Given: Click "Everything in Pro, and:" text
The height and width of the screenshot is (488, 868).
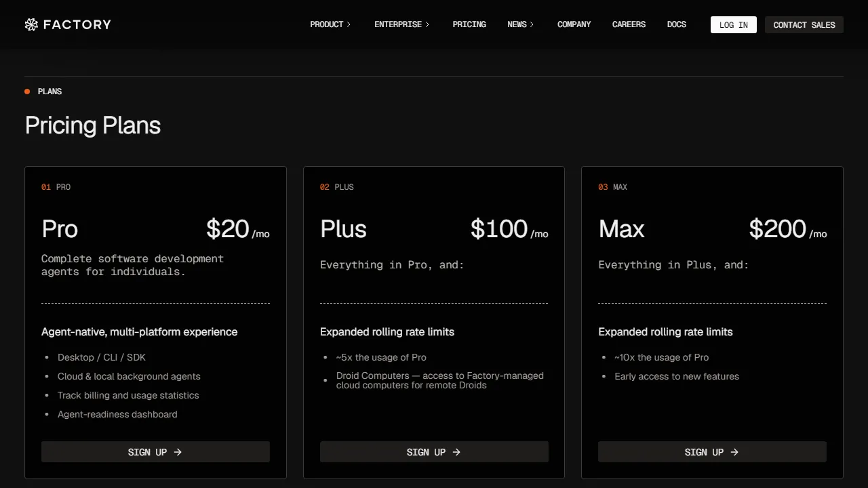Looking at the screenshot, I should coord(392,265).
